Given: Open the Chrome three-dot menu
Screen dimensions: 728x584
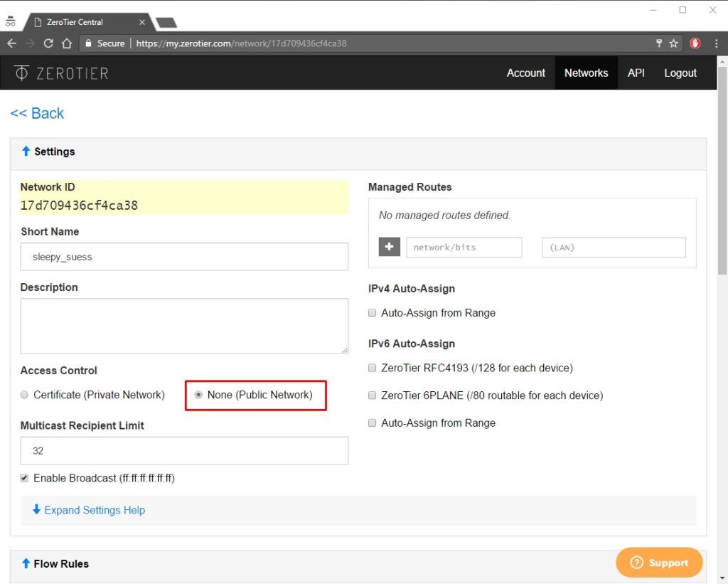Looking at the screenshot, I should click(717, 43).
